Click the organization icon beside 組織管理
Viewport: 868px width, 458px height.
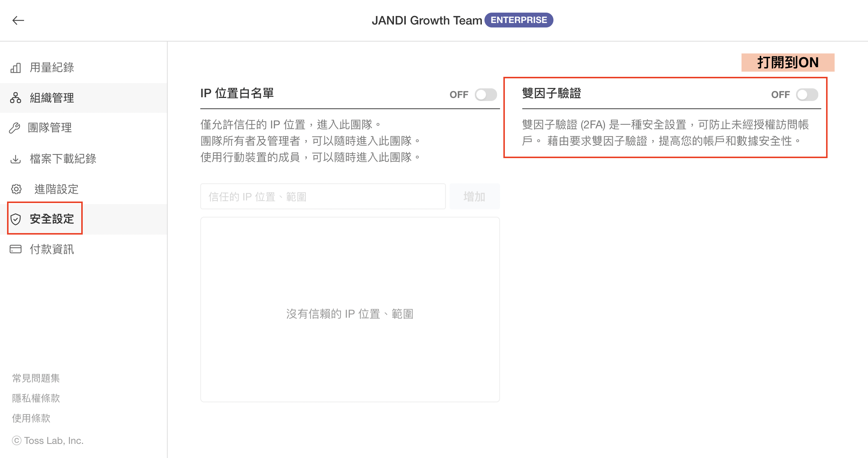16,98
